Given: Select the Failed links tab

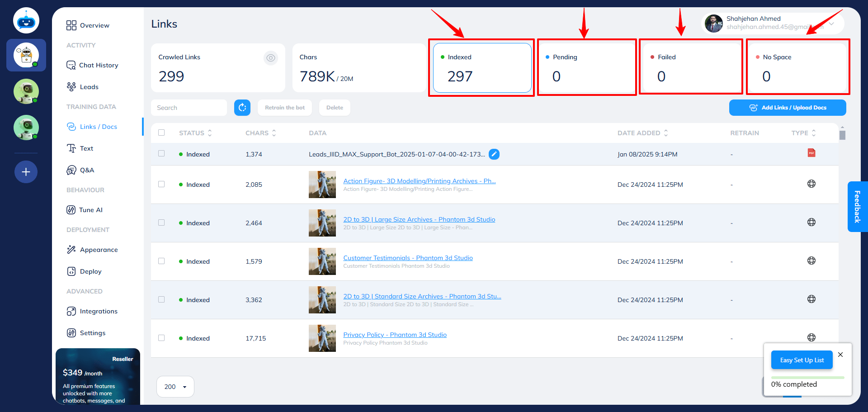Looking at the screenshot, I should point(690,67).
